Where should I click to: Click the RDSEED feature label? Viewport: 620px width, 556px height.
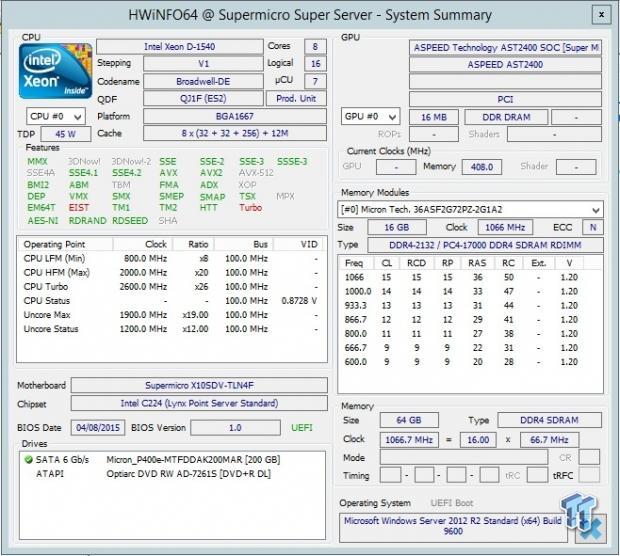pyautogui.click(x=130, y=221)
